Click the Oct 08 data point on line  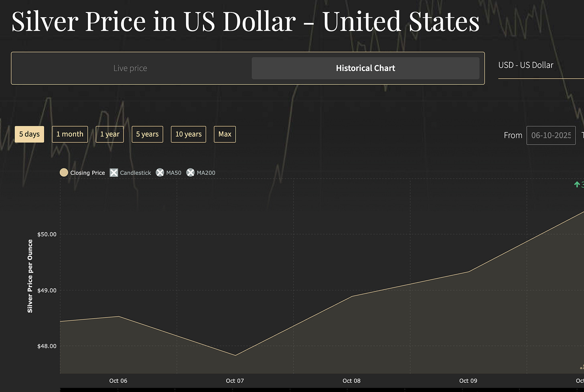(352, 296)
